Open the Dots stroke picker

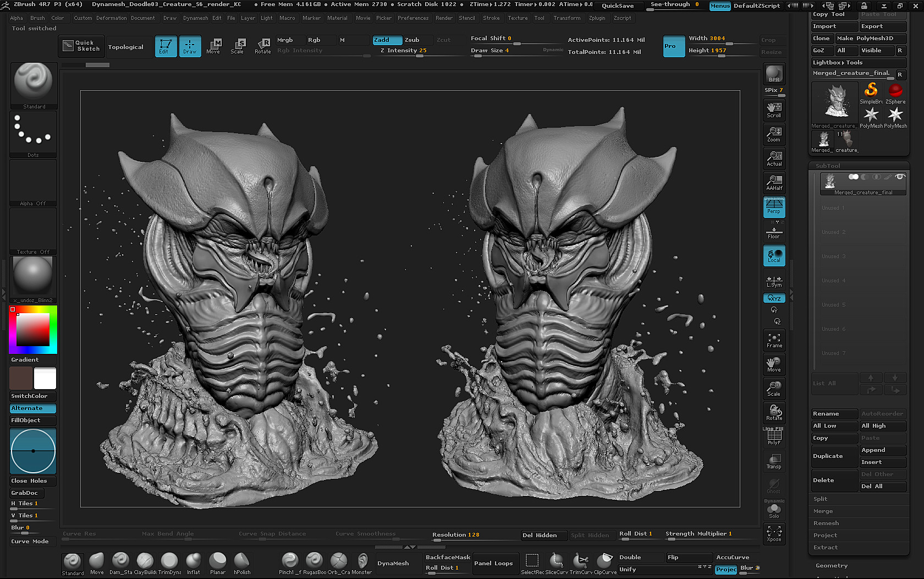coord(33,134)
